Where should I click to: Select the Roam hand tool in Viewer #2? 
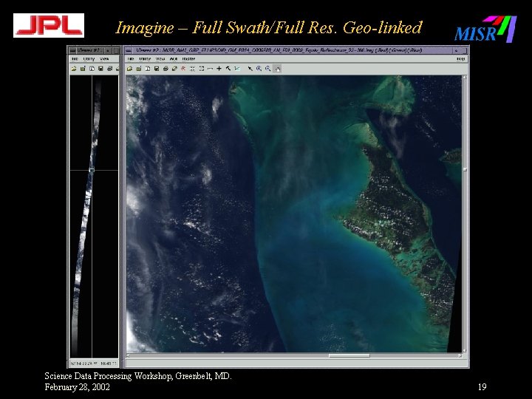click(278, 69)
